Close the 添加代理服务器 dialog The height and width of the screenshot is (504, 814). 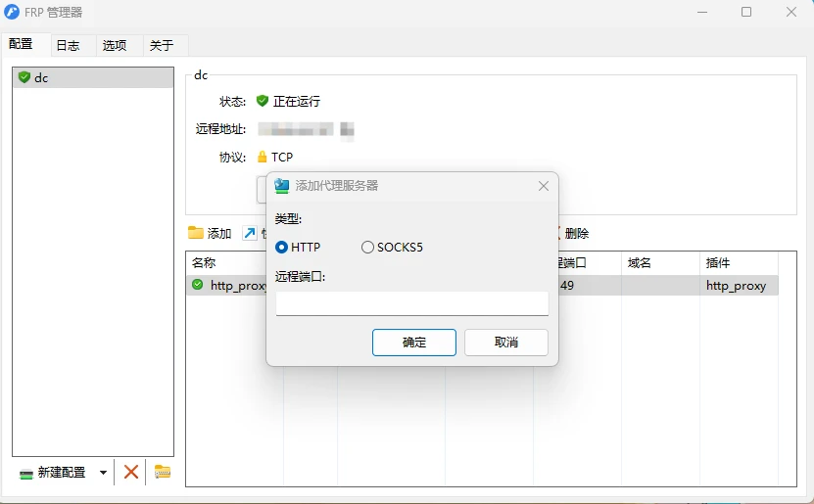point(544,186)
